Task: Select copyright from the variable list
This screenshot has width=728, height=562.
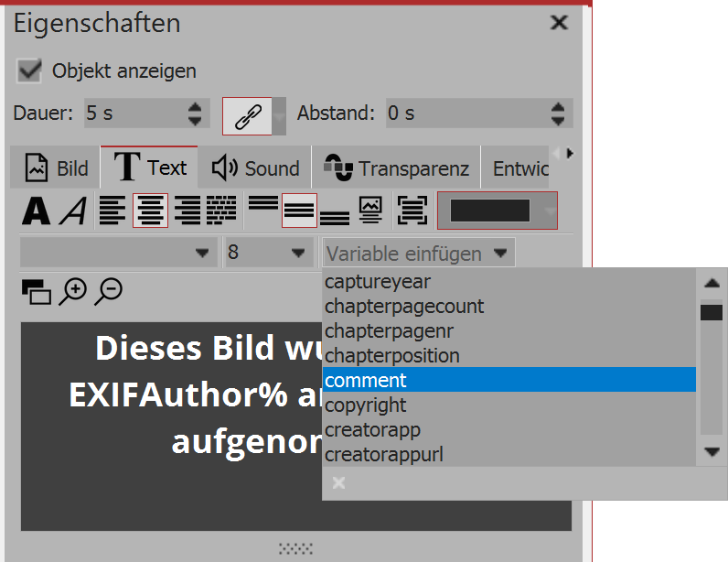Action: (366, 405)
